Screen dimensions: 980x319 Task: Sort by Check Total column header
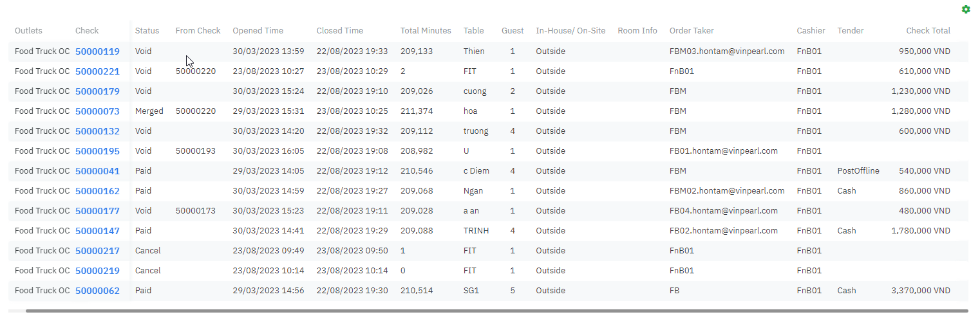[x=928, y=31]
